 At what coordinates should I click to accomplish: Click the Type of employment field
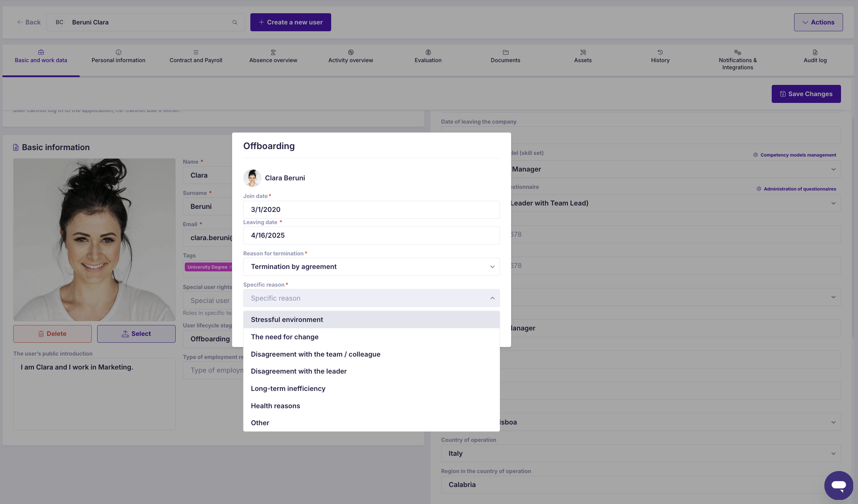pos(213,371)
